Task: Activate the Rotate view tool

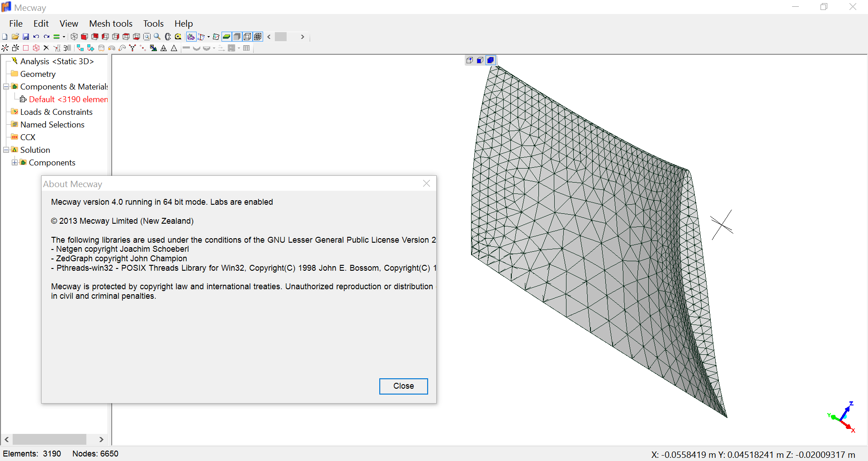Action: 168,37
